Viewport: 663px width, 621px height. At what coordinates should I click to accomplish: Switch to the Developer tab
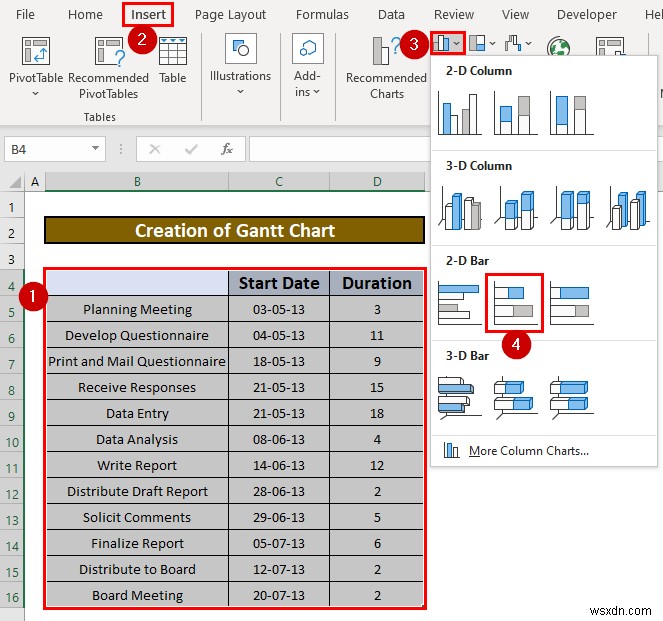(x=586, y=15)
